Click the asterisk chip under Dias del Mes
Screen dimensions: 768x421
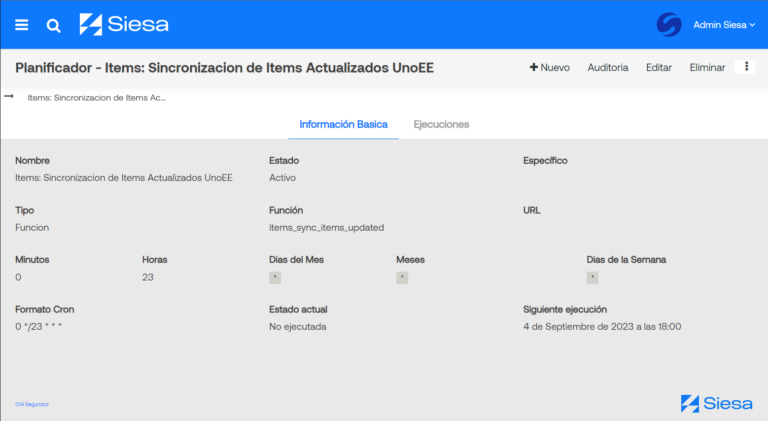point(275,278)
